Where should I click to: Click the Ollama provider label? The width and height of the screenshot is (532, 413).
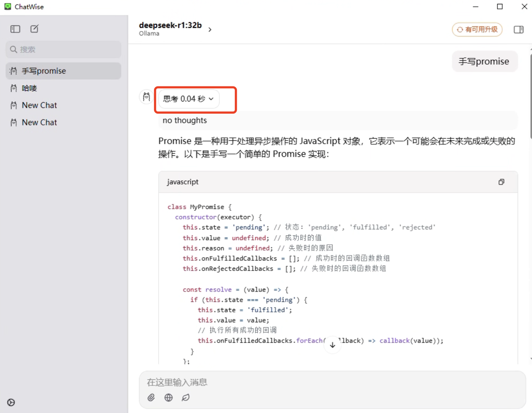pos(149,34)
